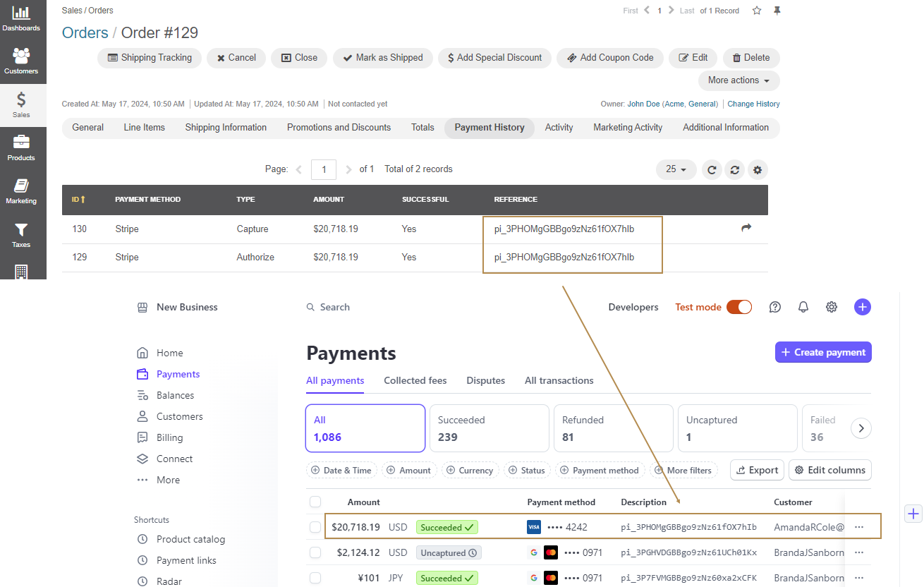This screenshot has width=924, height=587.
Task: Click the favorite star icon
Action: 757,11
